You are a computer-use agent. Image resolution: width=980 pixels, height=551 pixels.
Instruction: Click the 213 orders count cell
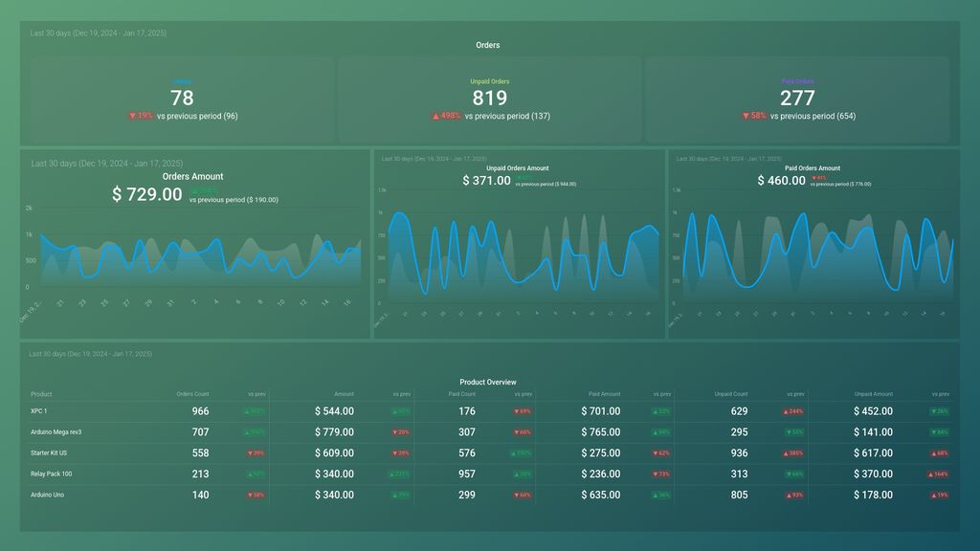[x=201, y=474]
